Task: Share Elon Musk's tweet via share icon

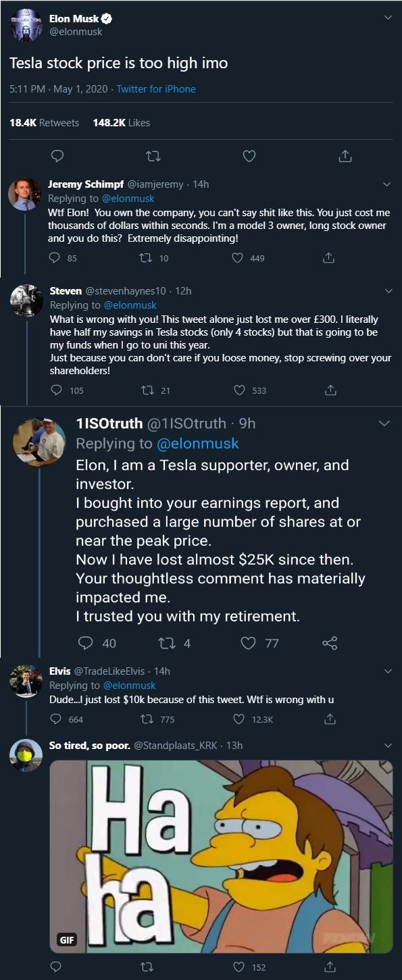Action: click(x=345, y=156)
